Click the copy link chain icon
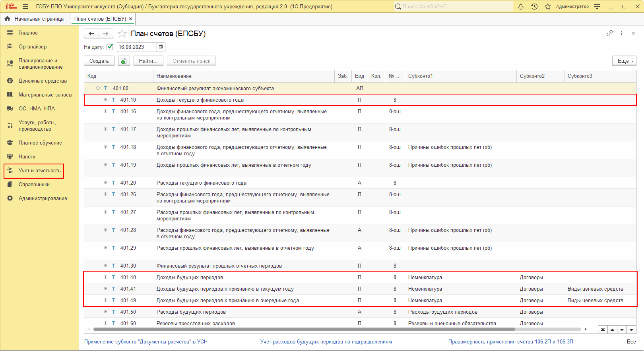This screenshot has height=351, width=644. pyautogui.click(x=609, y=33)
